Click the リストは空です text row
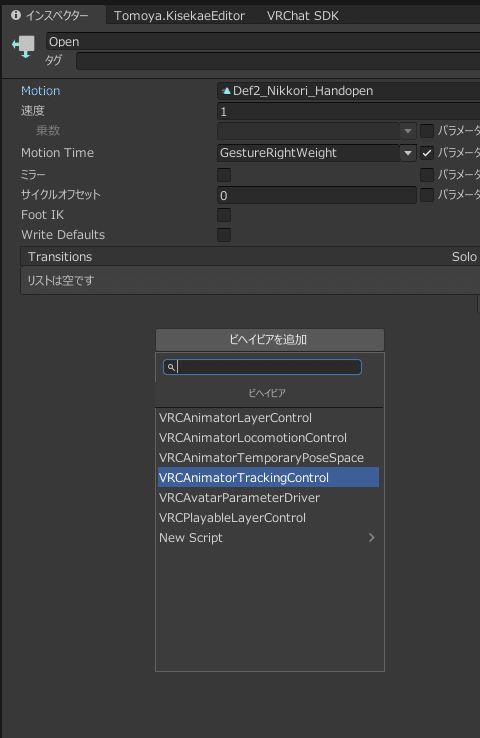This screenshot has width=480, height=738. tap(250, 281)
